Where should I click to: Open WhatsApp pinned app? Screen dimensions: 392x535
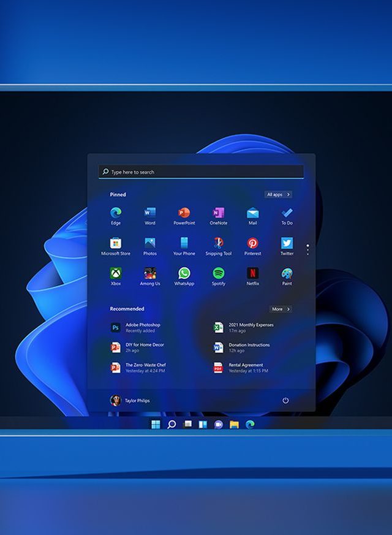pos(184,274)
